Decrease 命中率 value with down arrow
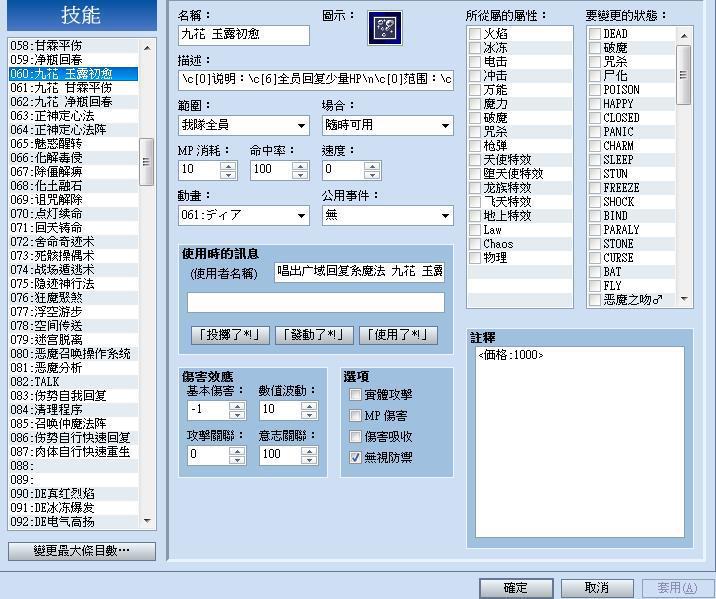The height and width of the screenshot is (599, 716). [300, 175]
